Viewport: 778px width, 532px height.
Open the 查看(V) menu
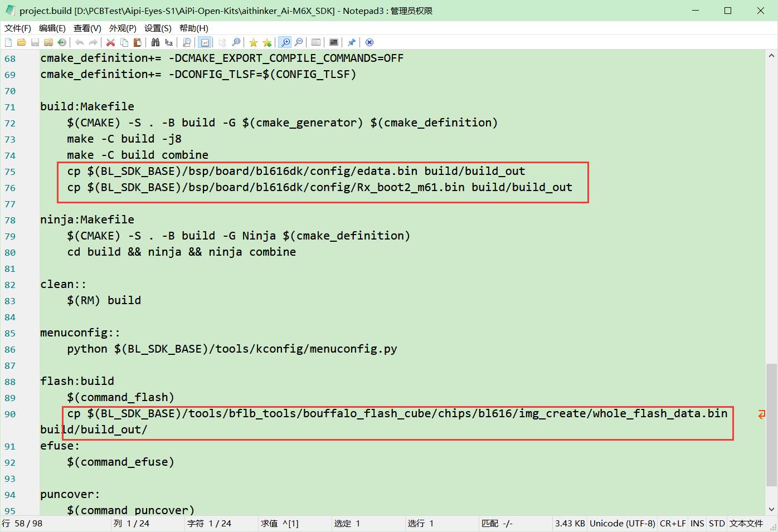coord(87,28)
